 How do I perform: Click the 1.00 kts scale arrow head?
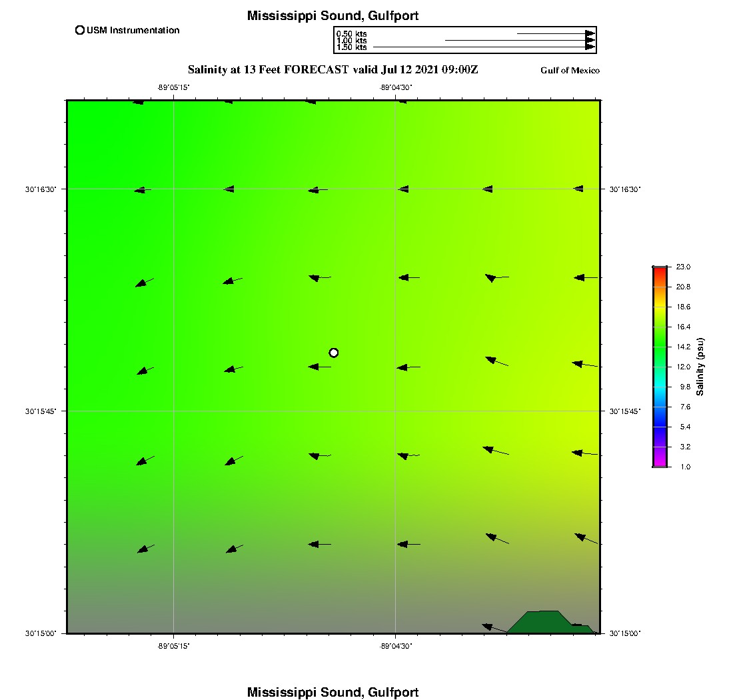(x=590, y=41)
